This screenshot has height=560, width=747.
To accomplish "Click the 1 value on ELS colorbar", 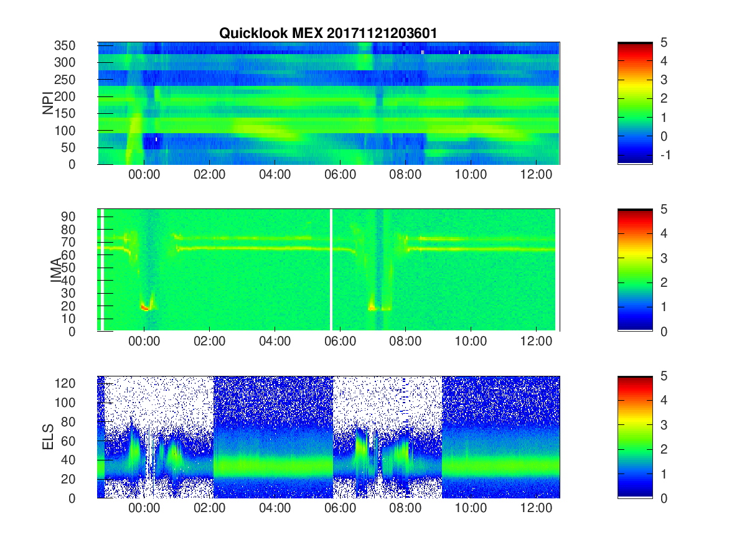I will [665, 474].
